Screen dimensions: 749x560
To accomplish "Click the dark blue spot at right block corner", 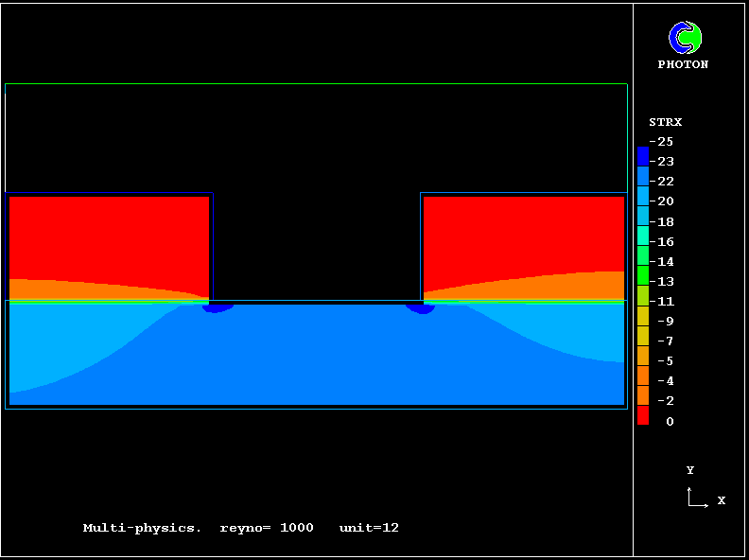I will coord(420,307).
